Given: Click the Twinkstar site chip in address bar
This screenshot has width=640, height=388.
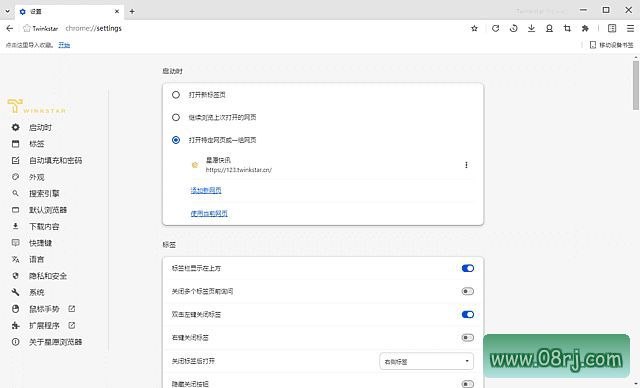Looking at the screenshot, I should (41, 29).
